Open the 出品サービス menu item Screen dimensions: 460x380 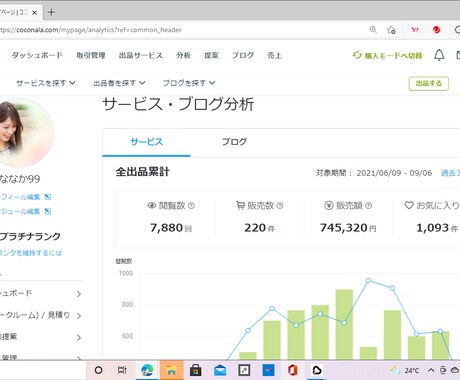click(x=141, y=55)
